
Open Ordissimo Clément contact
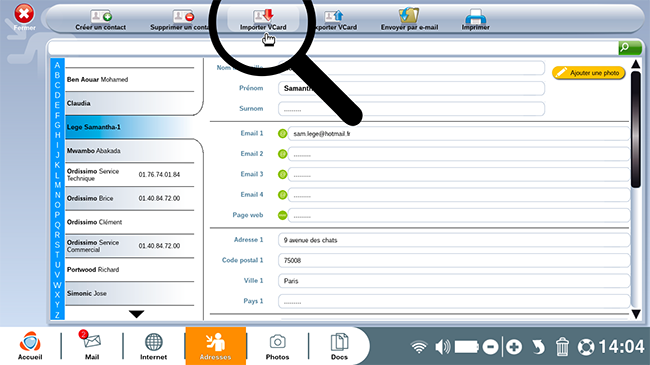[130, 222]
